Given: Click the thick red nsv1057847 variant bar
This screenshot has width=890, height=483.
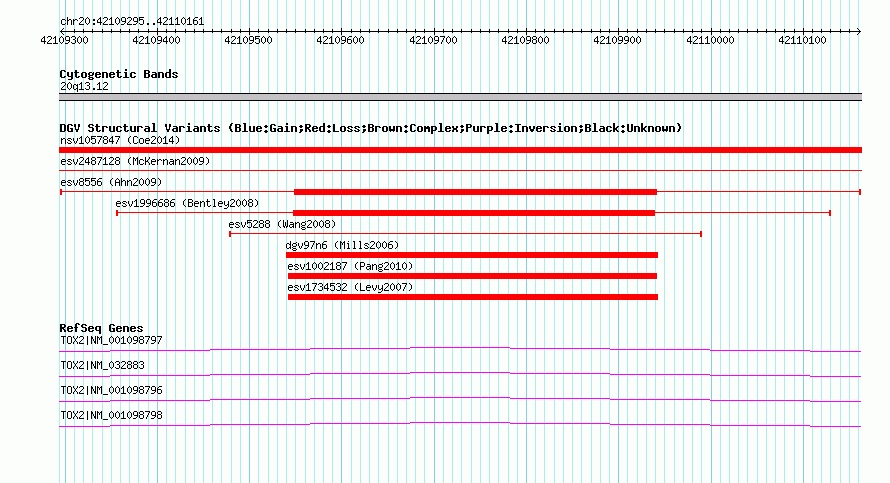Looking at the screenshot, I should (460, 150).
